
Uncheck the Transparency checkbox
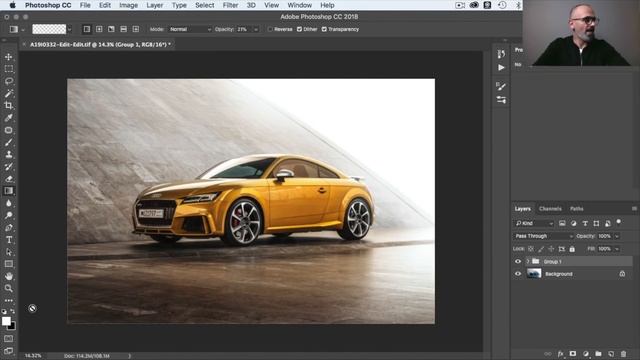[x=324, y=29]
